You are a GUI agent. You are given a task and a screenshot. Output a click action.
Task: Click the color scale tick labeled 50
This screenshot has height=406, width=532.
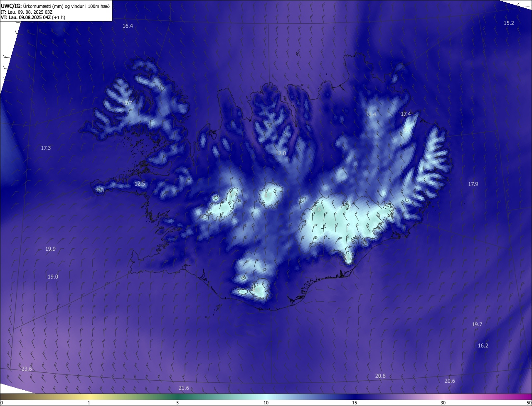pos(529,403)
